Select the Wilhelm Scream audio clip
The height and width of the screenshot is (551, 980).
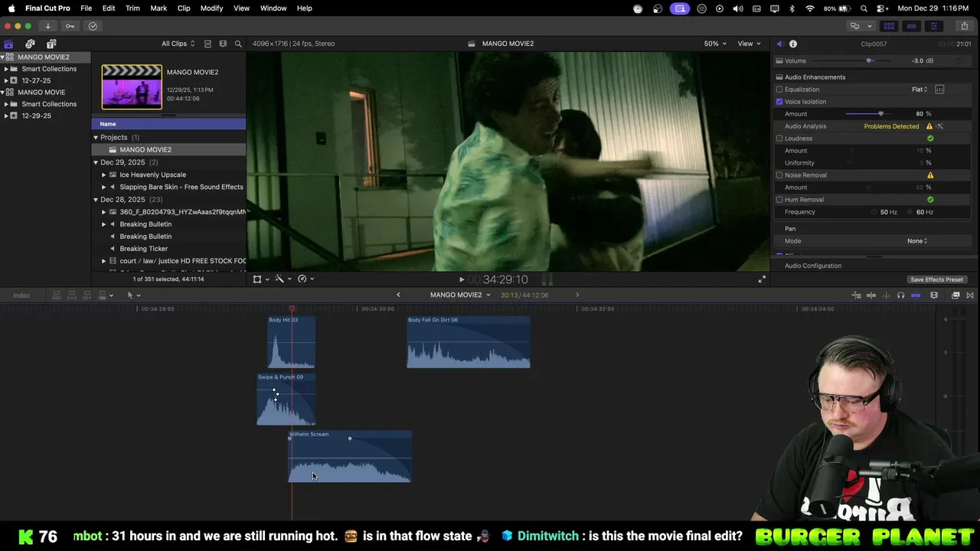coord(350,457)
